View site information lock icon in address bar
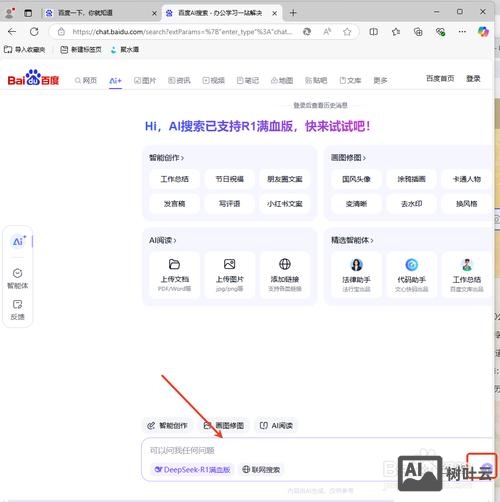Image resolution: width=500 pixels, height=502 pixels. click(61, 32)
